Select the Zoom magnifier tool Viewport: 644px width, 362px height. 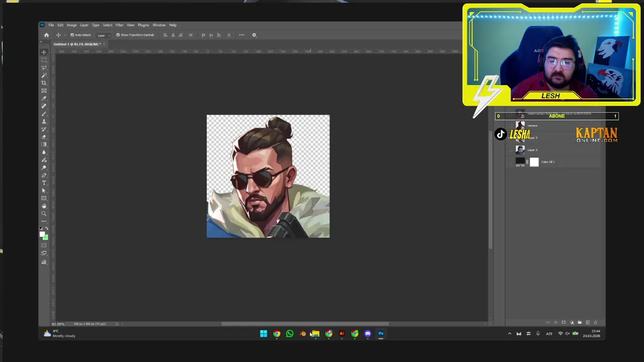pyautogui.click(x=44, y=214)
